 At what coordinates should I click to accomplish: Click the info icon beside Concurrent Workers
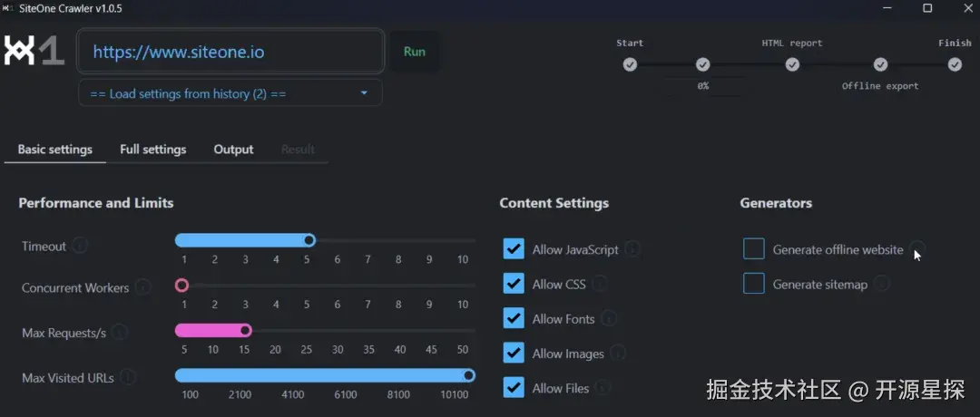143,287
